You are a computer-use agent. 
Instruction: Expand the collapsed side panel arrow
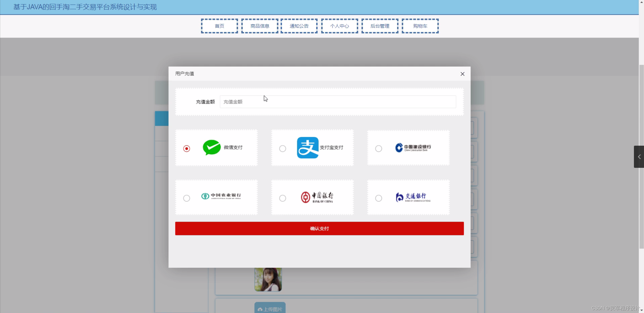click(x=639, y=157)
